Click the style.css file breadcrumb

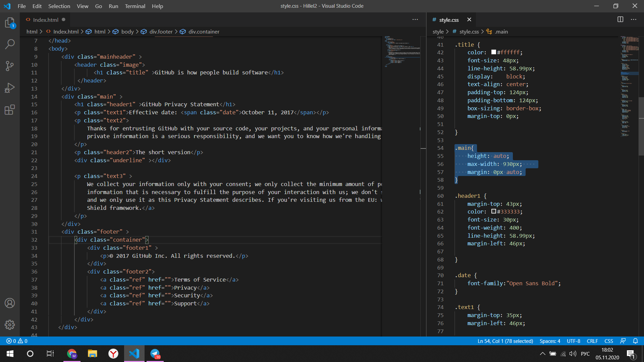(x=466, y=32)
